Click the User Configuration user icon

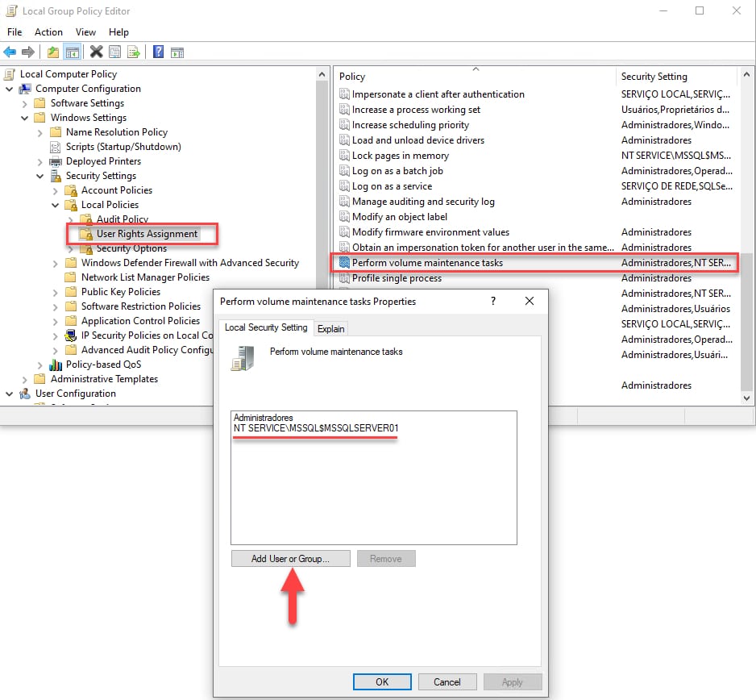click(25, 394)
